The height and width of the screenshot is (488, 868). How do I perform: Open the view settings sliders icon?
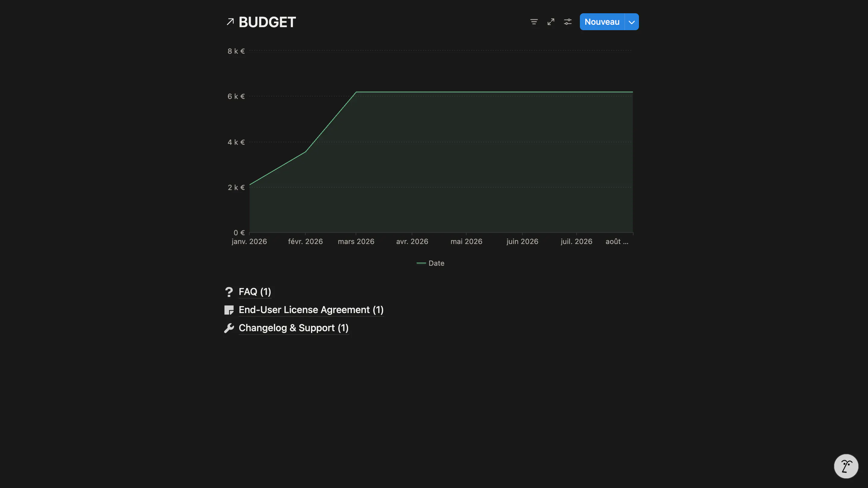(x=568, y=22)
